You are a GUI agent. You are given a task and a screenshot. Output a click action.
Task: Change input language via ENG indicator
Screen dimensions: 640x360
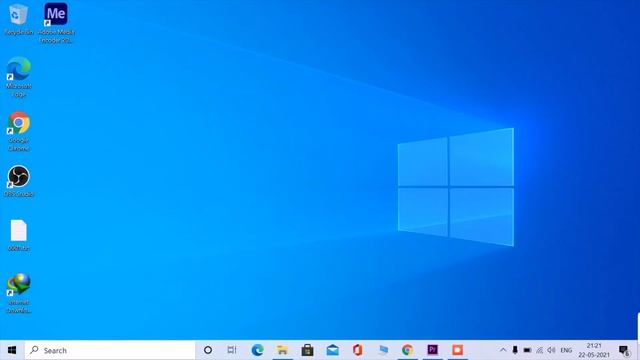pyautogui.click(x=566, y=350)
